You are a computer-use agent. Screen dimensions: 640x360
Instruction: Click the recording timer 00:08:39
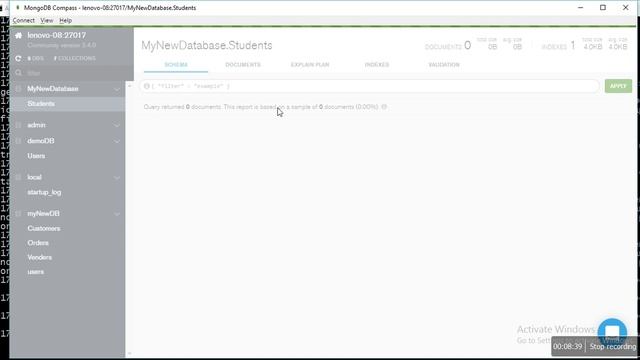[567, 347]
